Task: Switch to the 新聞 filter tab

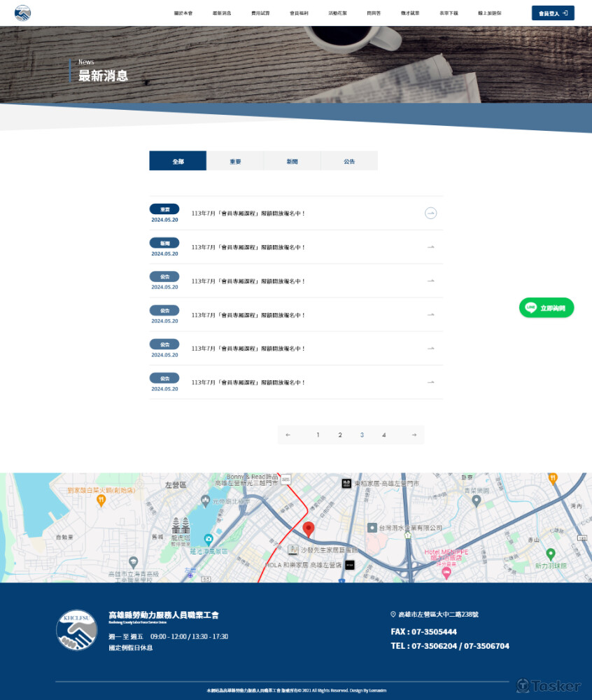Action: (292, 161)
